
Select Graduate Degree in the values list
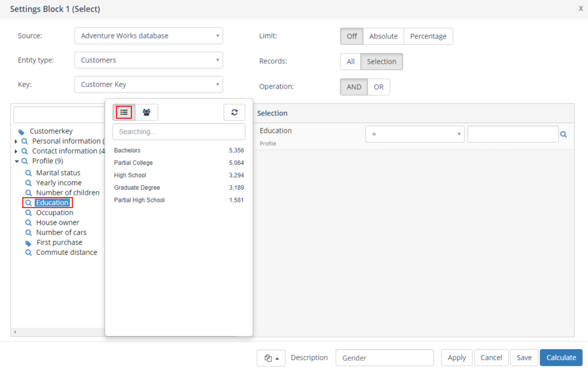click(x=137, y=188)
